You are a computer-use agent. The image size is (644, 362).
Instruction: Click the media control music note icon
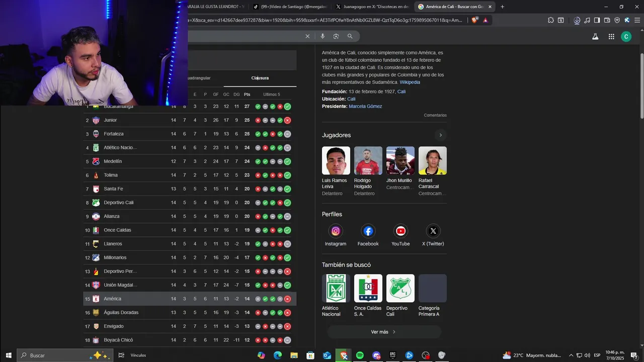[x=587, y=20]
